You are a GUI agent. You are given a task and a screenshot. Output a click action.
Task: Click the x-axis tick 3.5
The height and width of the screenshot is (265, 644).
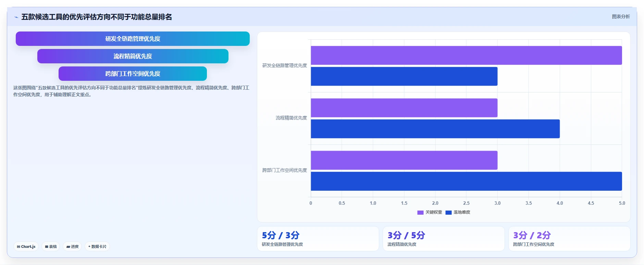pos(529,203)
